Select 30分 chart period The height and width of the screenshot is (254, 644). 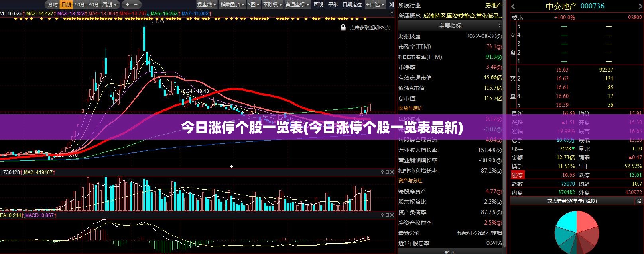94,5
